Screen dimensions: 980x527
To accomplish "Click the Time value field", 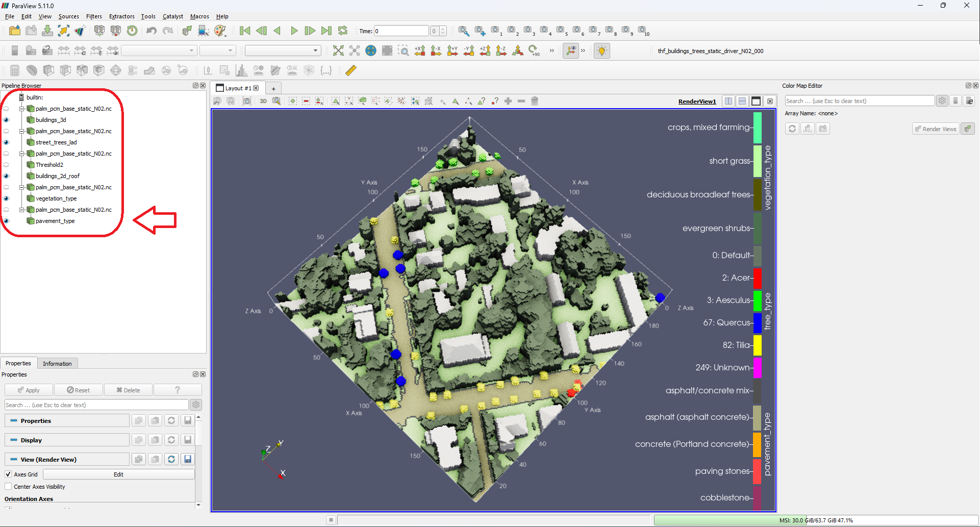I will click(401, 31).
